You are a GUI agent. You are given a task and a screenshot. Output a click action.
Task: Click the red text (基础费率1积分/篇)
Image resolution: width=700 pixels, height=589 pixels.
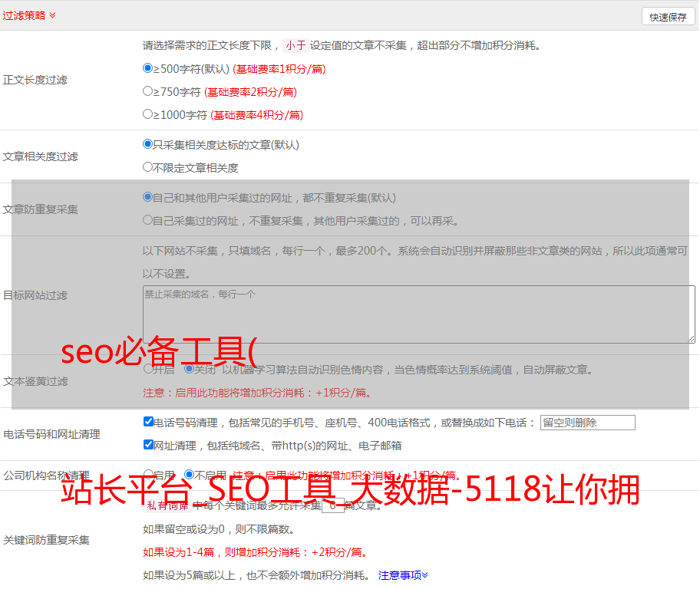coord(279,69)
